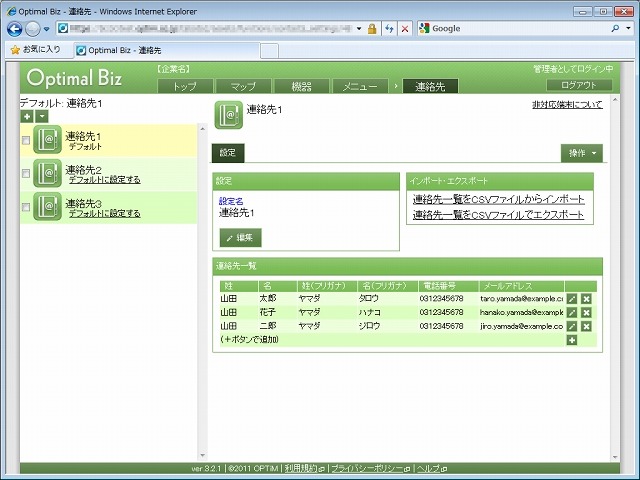Screen dimensions: 640x480
Task: Open the address bar dropdown arrow
Action: point(359,29)
